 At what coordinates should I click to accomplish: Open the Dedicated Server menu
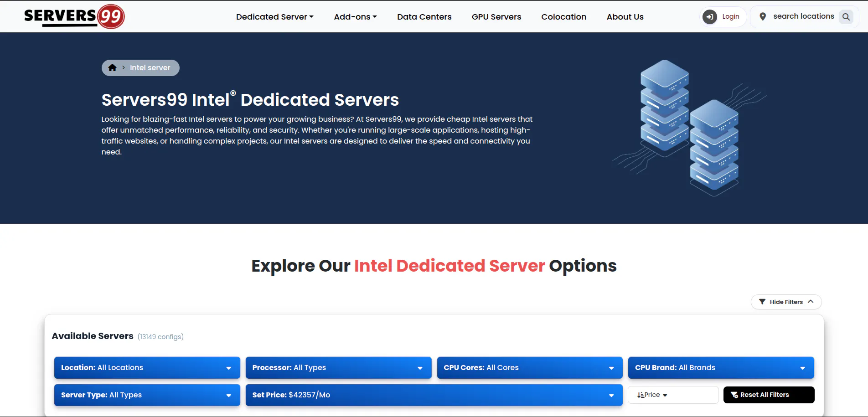pos(275,17)
